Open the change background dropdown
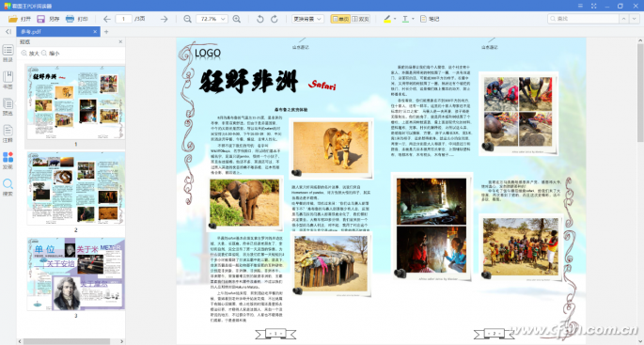Screen dimensions: 644x345 307,19
